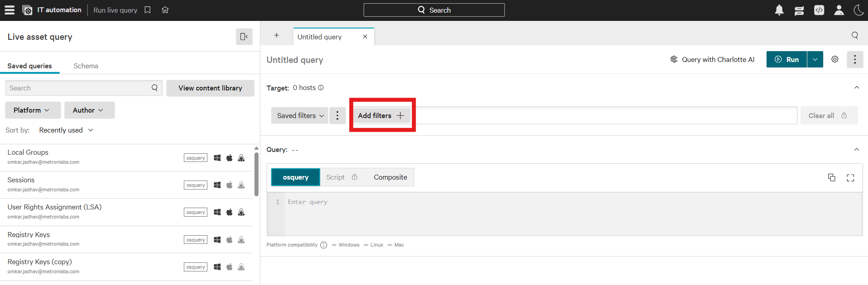
Task: Open the messages icon next to the bell
Action: 799,10
